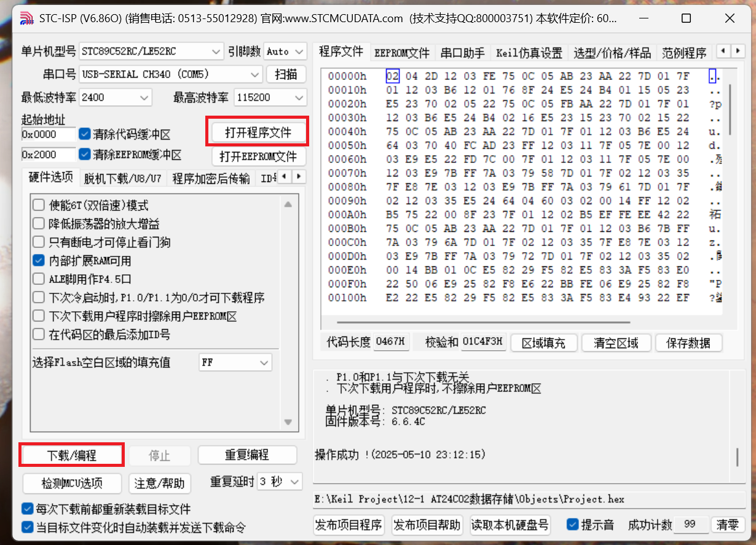Click 下载/编程 button
This screenshot has height=545, width=756.
coord(72,456)
